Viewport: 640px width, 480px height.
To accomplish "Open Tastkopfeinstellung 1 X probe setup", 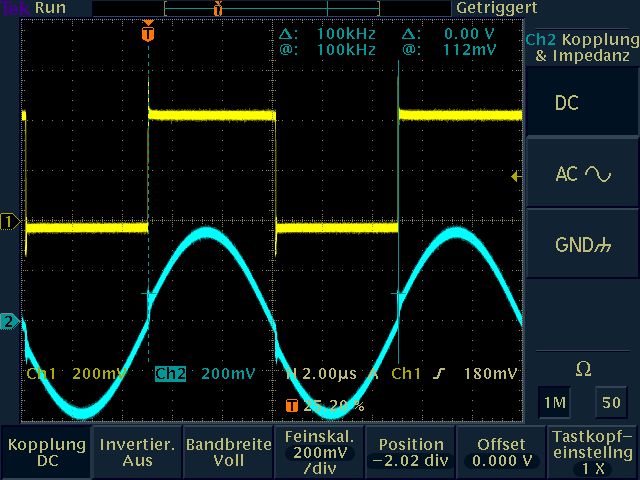I will pos(592,453).
